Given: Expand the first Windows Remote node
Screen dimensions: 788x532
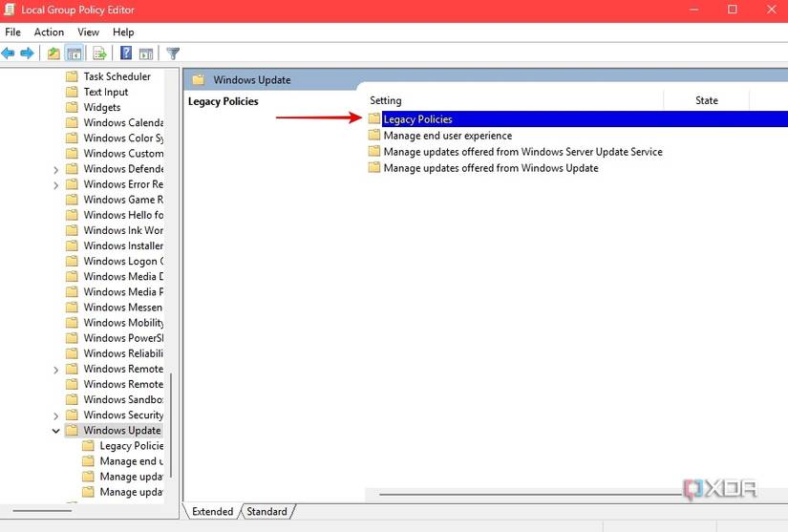Looking at the screenshot, I should click(x=55, y=370).
